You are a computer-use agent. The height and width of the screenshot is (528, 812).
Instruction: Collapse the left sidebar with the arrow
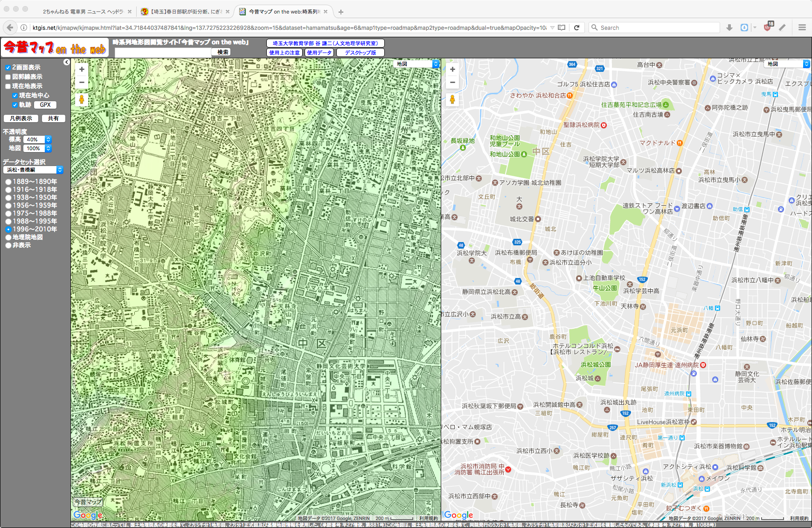tap(67, 62)
